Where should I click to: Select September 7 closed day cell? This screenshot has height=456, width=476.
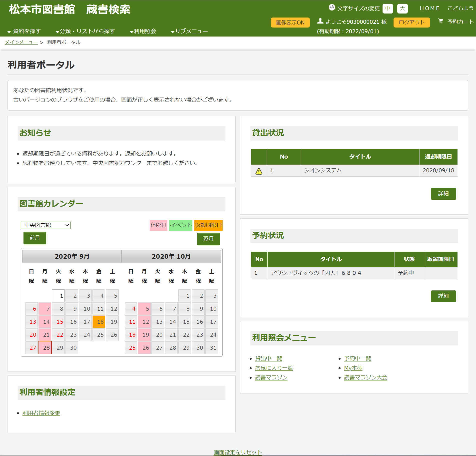pyautogui.click(x=45, y=309)
